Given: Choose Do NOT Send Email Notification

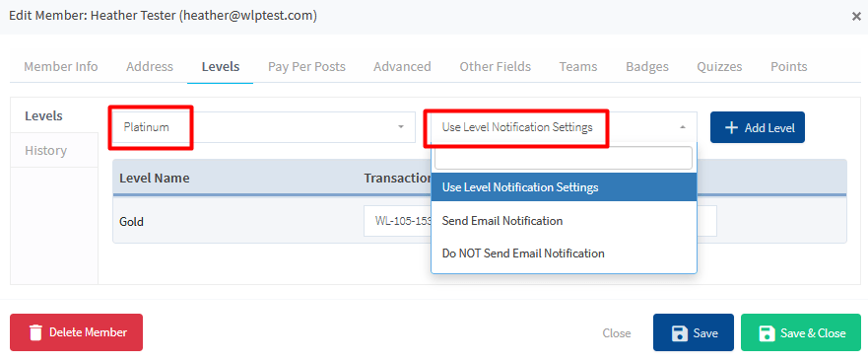Looking at the screenshot, I should [564, 253].
